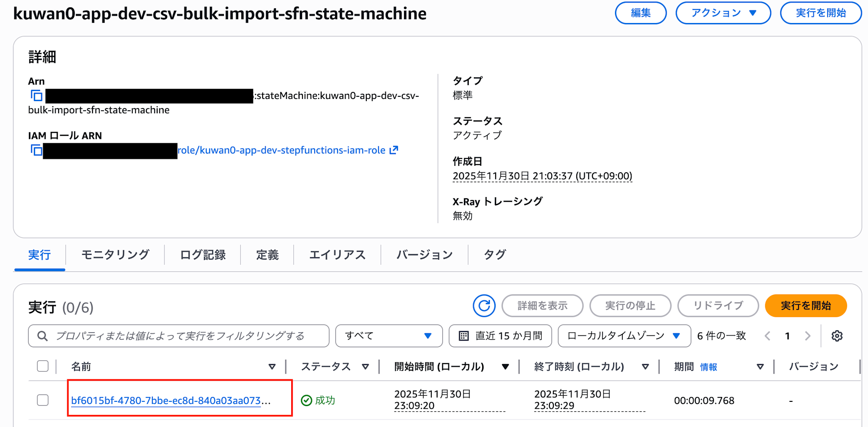Toggle sorting on the ステータス column

tap(366, 366)
